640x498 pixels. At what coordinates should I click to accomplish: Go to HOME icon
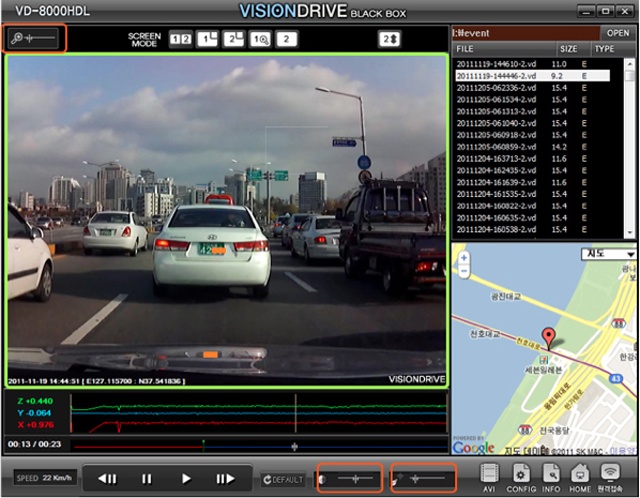[580, 474]
